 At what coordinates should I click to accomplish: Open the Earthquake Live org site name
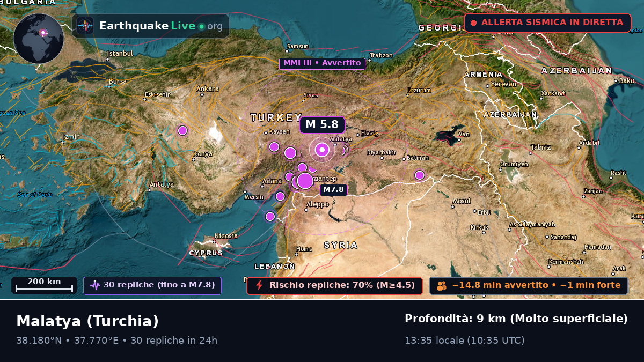click(161, 26)
